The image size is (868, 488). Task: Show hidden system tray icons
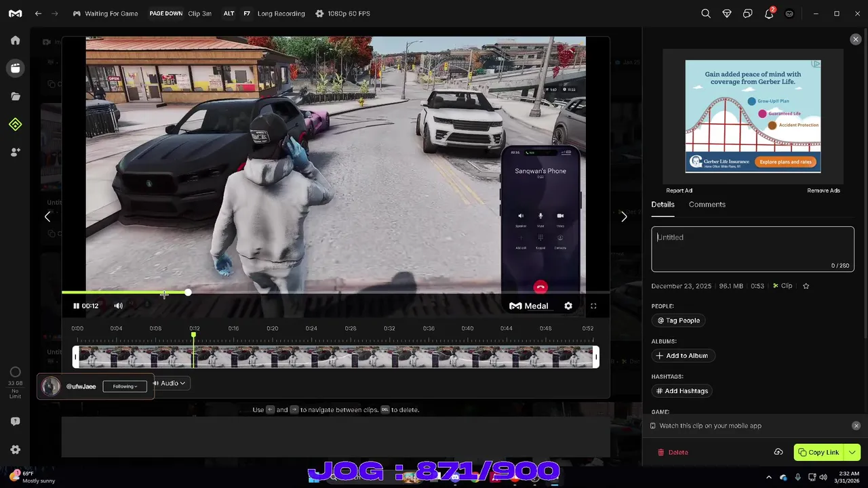click(769, 477)
